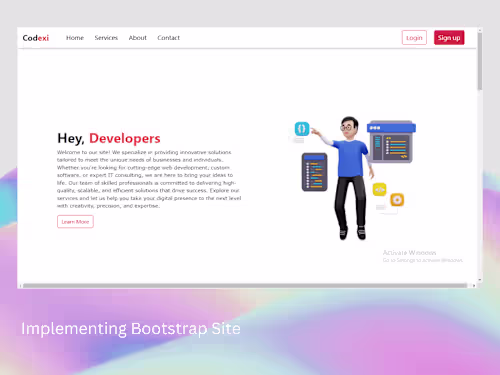Select the Contact nav link

pos(168,38)
